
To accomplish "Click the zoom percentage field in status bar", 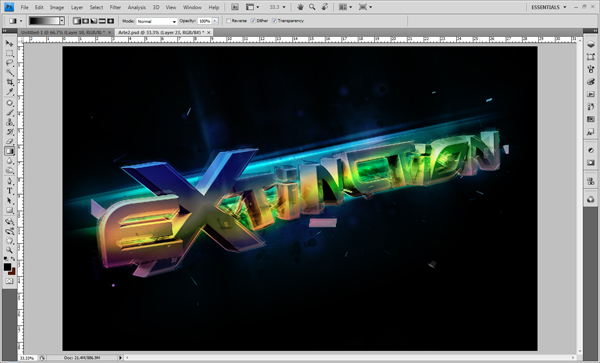I will pos(27,358).
